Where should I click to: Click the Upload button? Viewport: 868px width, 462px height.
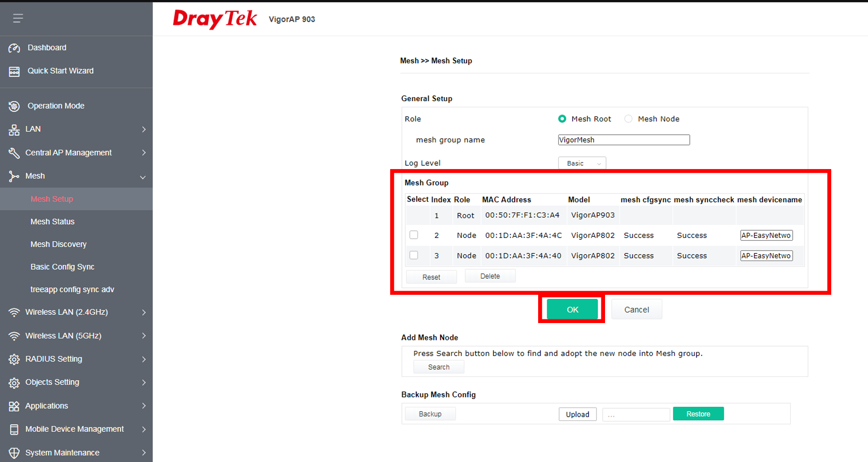coord(578,414)
